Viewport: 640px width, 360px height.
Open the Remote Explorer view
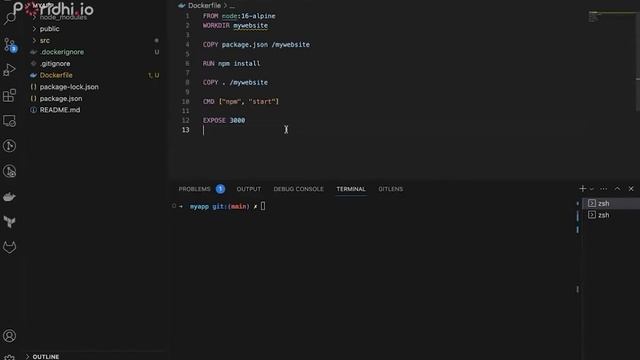point(9,121)
